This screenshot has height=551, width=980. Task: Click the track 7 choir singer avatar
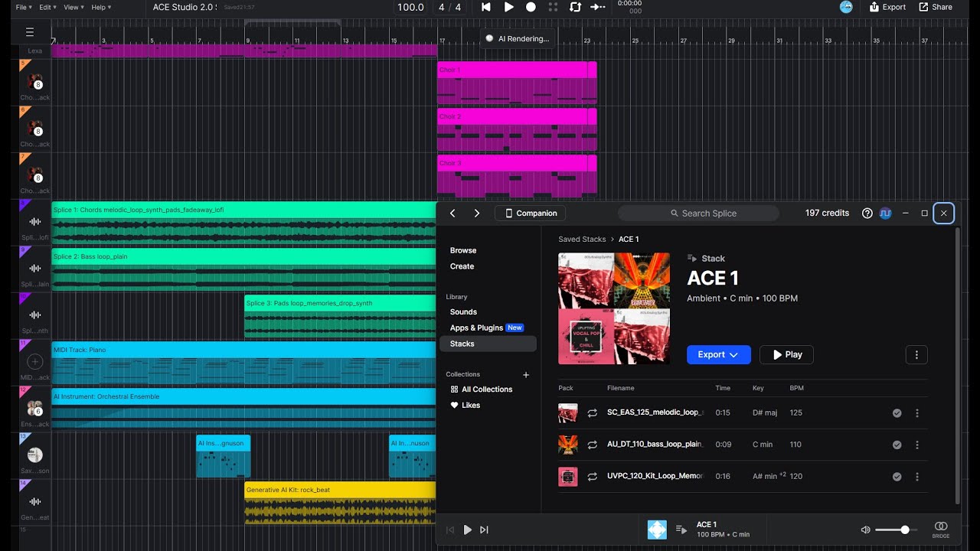35,175
